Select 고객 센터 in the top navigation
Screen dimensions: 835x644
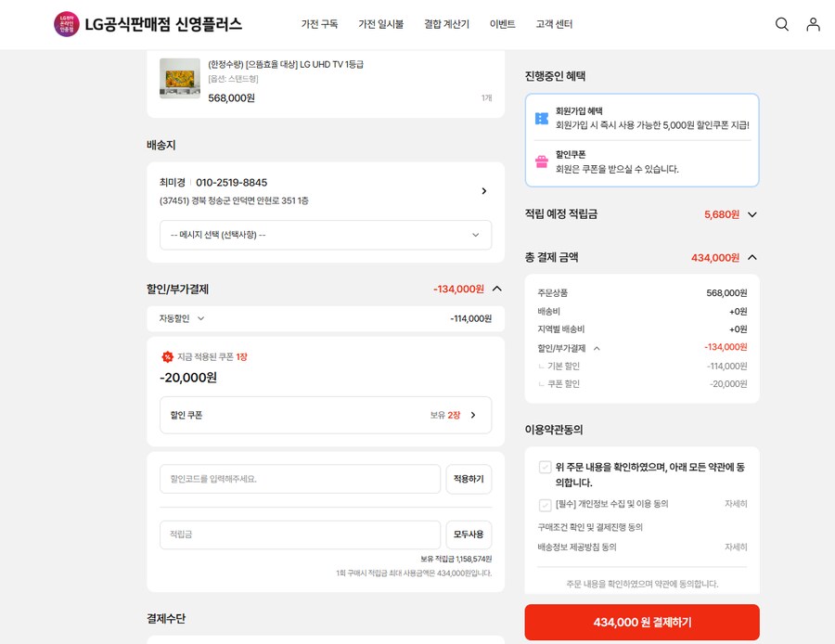click(x=555, y=25)
